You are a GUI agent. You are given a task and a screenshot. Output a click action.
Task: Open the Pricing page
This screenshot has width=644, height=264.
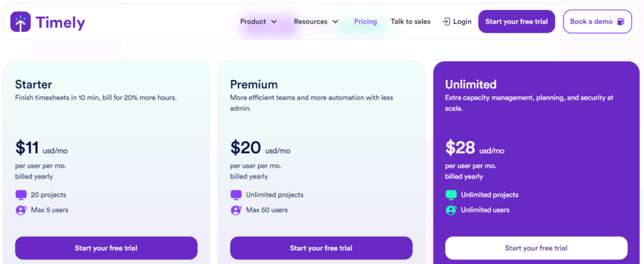365,21
